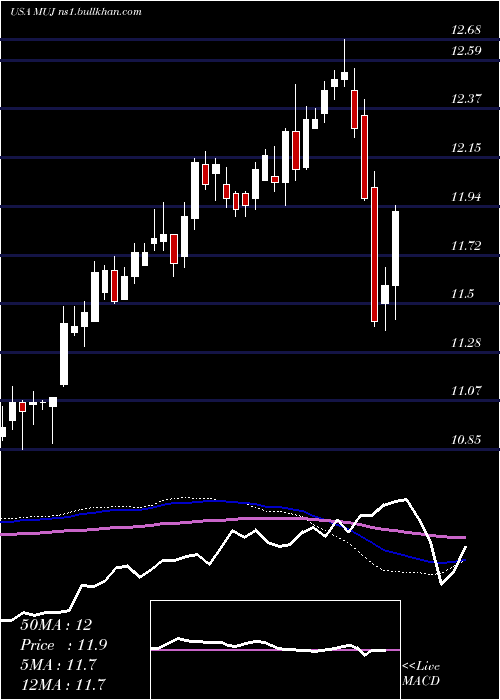Click the 'USA MUJ ns1.bullkhan.com' header text
This screenshot has width=500, height=700.
[x=75, y=12]
